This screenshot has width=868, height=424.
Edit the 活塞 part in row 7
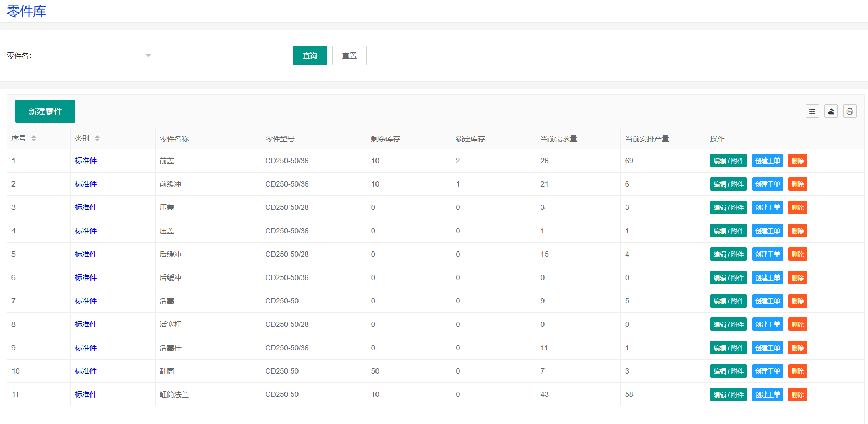coord(728,301)
